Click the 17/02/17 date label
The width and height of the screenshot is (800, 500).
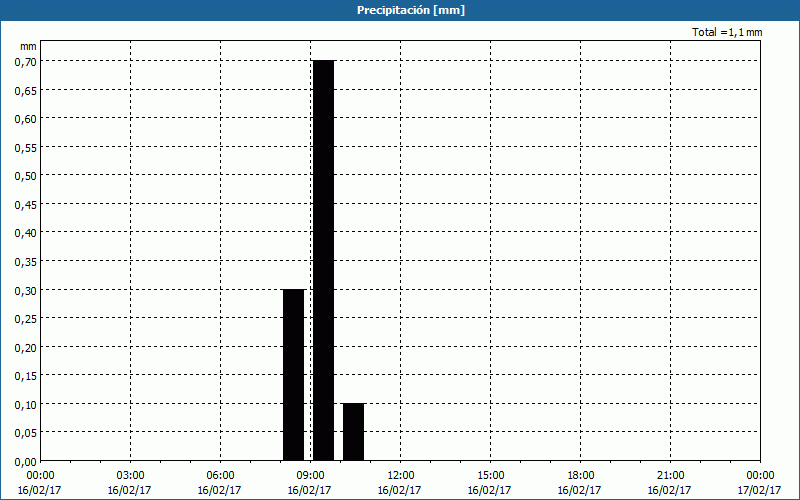(760, 490)
